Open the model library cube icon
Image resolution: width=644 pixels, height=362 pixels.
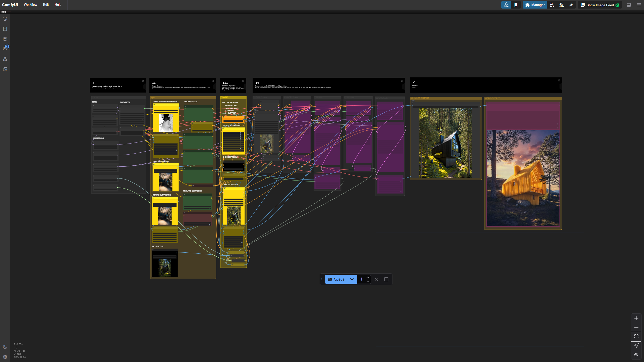tap(5, 39)
